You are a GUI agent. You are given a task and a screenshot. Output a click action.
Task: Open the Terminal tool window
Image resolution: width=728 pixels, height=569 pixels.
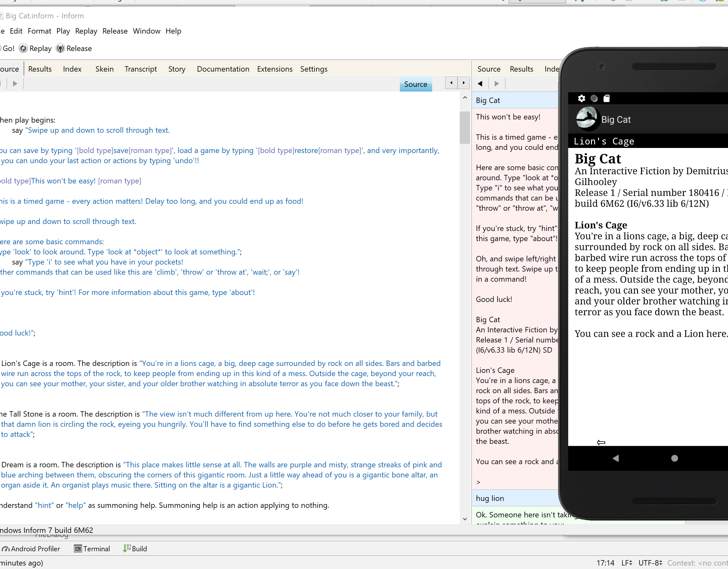pos(92,549)
